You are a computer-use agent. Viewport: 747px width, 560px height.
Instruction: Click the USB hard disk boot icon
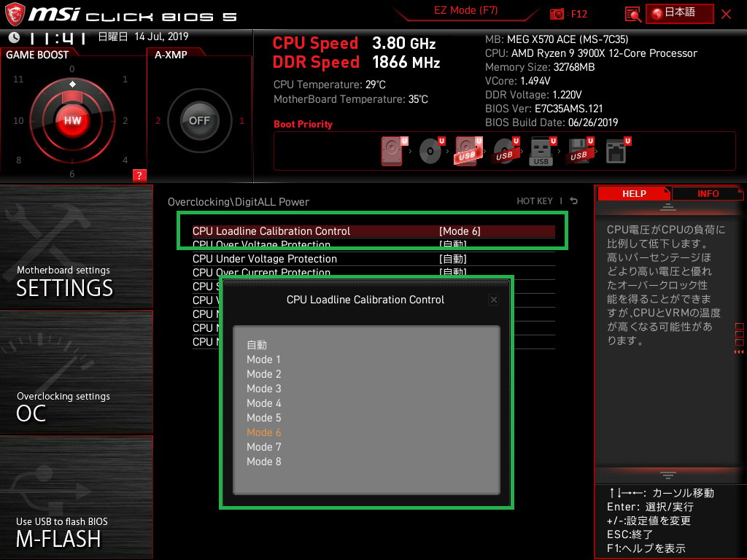[x=468, y=151]
